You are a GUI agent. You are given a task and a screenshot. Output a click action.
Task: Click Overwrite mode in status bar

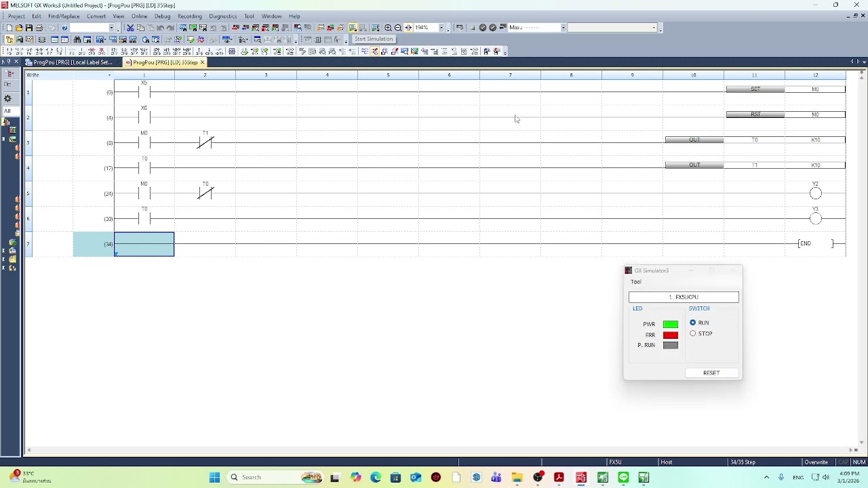pyautogui.click(x=816, y=462)
